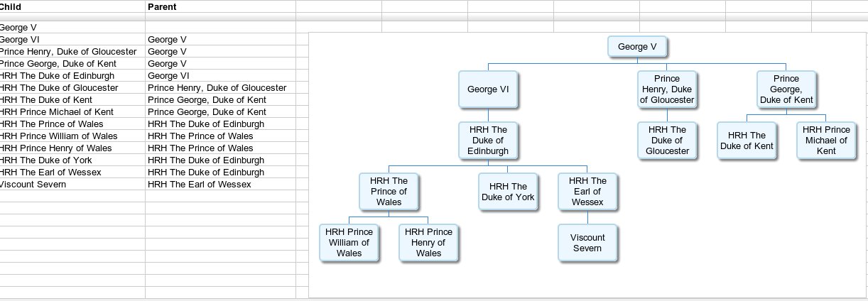Select the "Parent" column header cell
Image resolution: width=868 pixels, height=301 pixels.
pyautogui.click(x=220, y=6)
